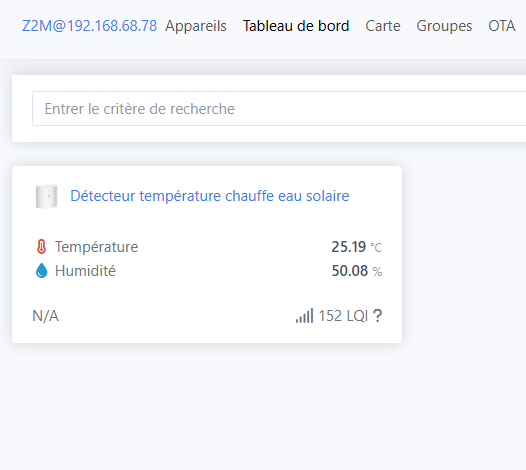Click the question mark power source icon
Image resolution: width=526 pixels, height=470 pixels.
coord(377,316)
